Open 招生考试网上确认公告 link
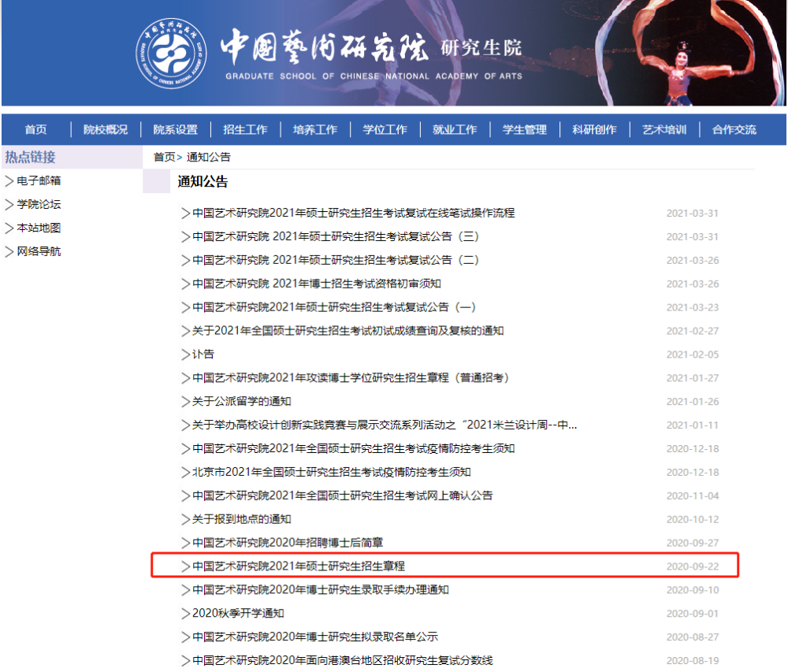The image size is (788, 672). coord(343,496)
